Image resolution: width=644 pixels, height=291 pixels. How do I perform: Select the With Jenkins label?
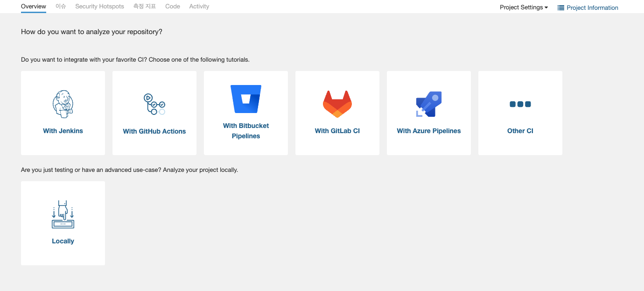point(63,131)
